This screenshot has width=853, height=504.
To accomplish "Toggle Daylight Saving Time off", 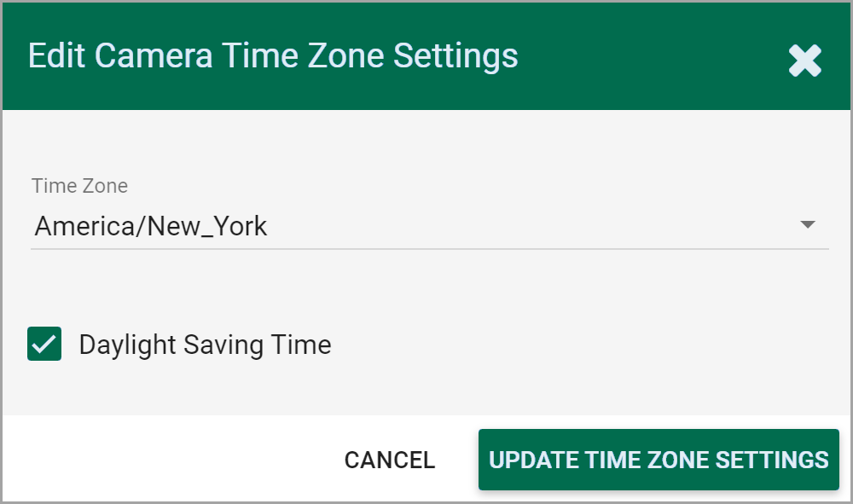I will (x=44, y=344).
